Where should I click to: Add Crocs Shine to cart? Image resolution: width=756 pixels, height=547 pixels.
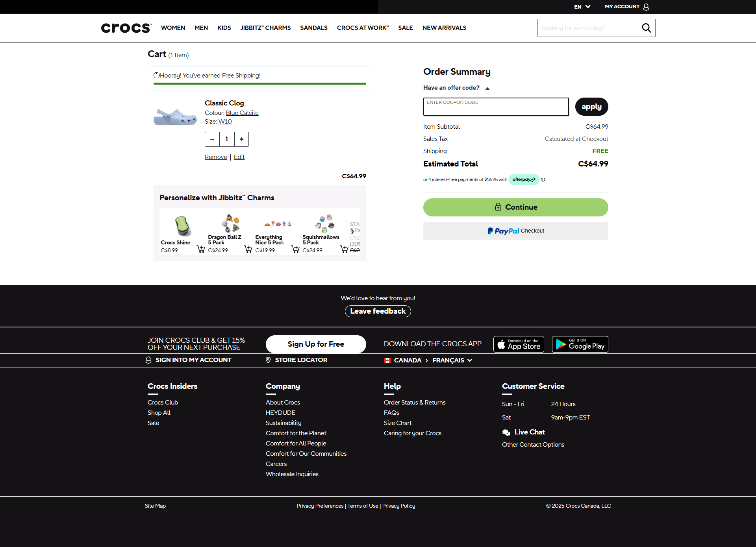tap(201, 249)
